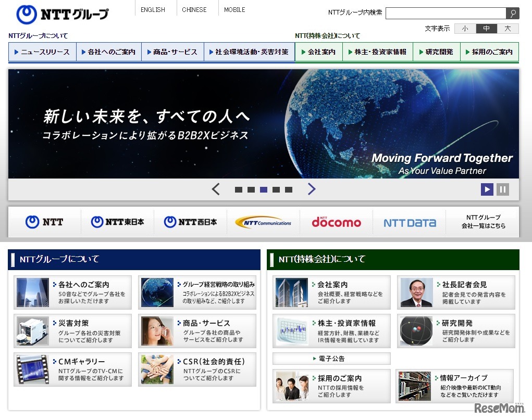
Task: Select 中 in the 文字表示 size options
Action: pyautogui.click(x=486, y=29)
